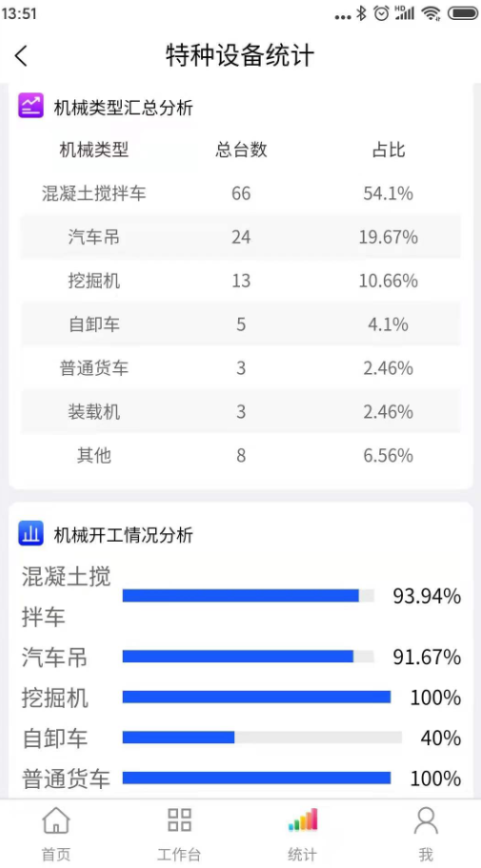This screenshot has width=481, height=868.
Task: Click the 挖掘机 10.66% table row
Action: click(x=240, y=281)
